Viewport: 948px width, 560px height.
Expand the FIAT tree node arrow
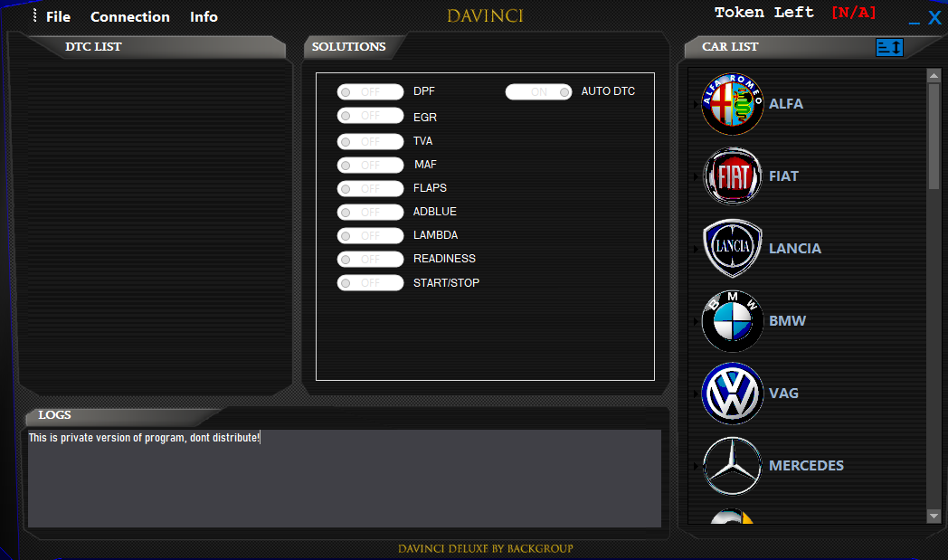pyautogui.click(x=696, y=176)
